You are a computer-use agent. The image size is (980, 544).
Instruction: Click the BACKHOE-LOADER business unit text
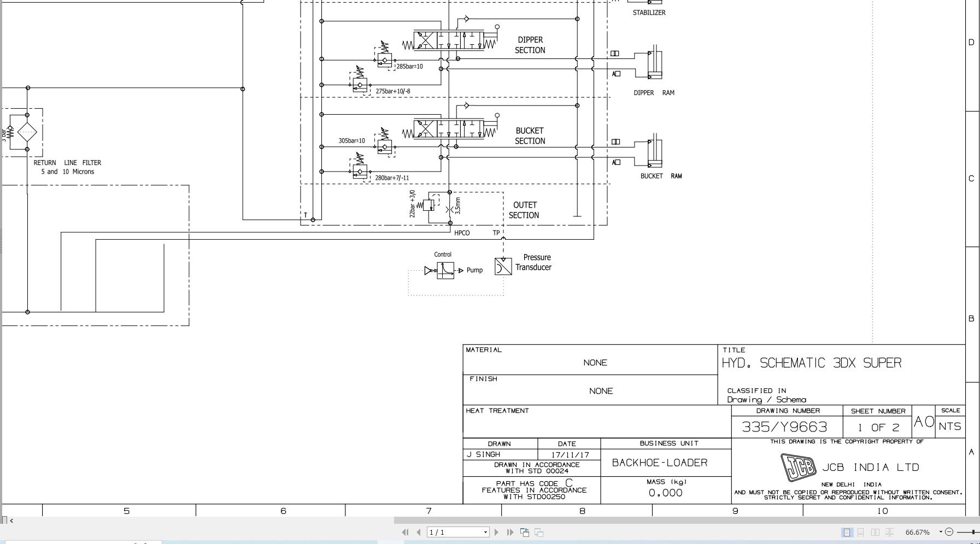[660, 463]
